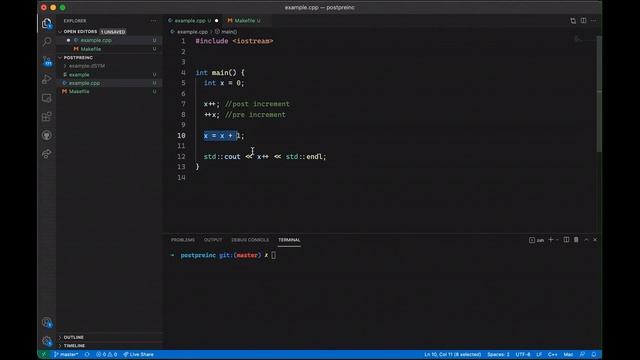Place cursor on line 12 std::cout statement
Viewport: 640px width, 360px height.
pos(265,156)
